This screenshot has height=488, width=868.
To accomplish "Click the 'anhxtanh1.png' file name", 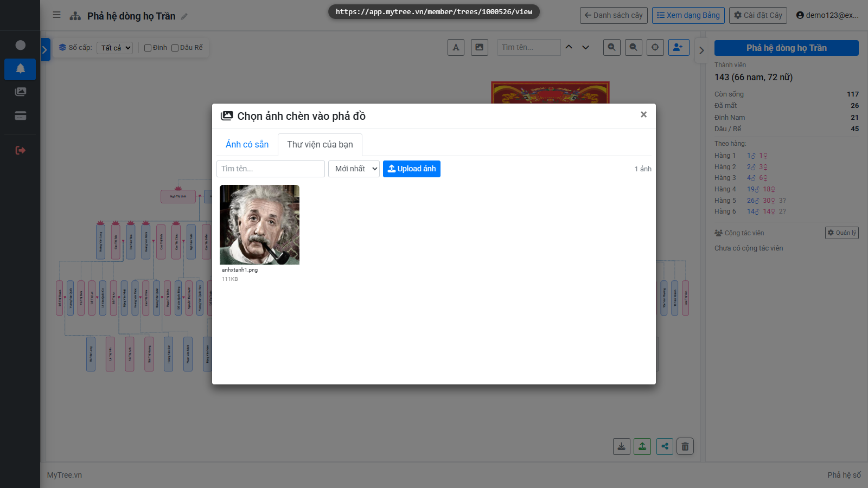I will pyautogui.click(x=240, y=269).
